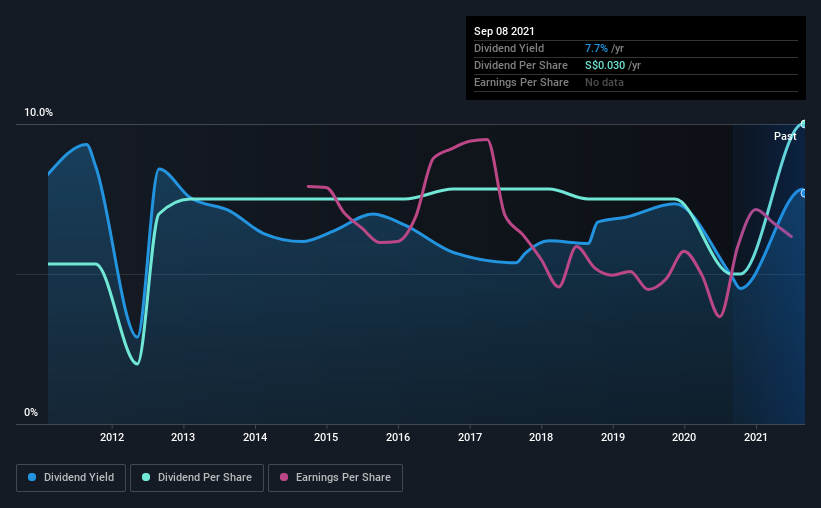Click the teal Dividend Per Share legend dot
This screenshot has height=508, width=821.
146,477
